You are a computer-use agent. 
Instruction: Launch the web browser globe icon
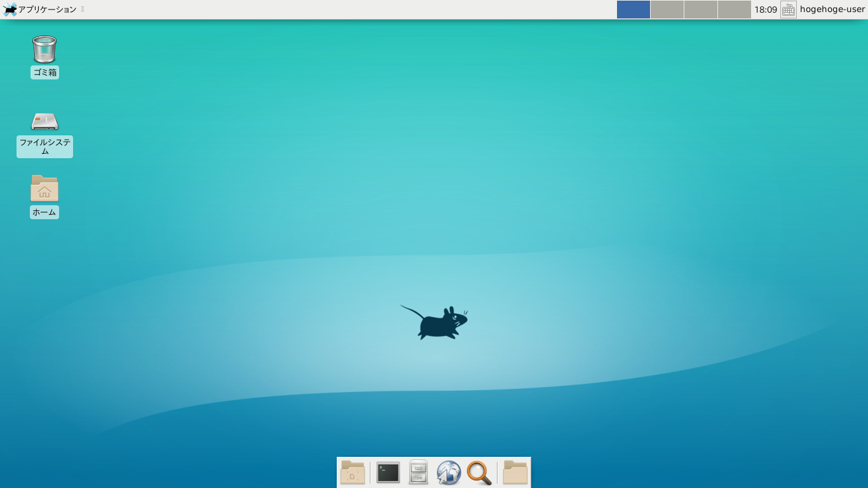[449, 473]
